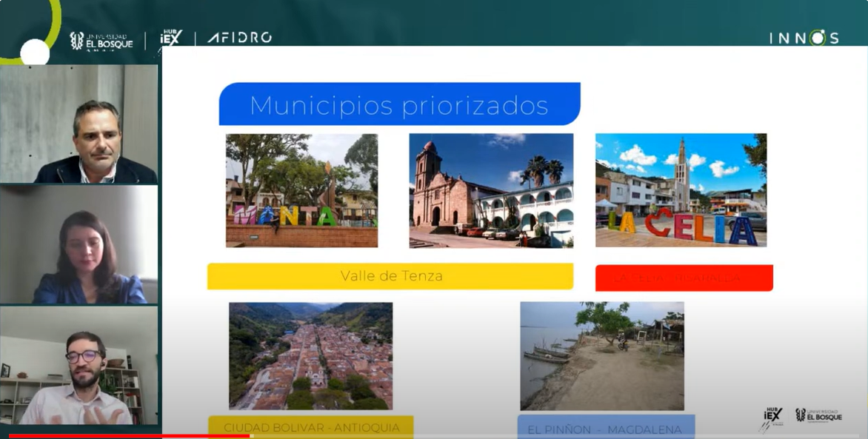868x439 pixels.
Task: Click the HUB iEX logo in the header
Action: (x=171, y=38)
